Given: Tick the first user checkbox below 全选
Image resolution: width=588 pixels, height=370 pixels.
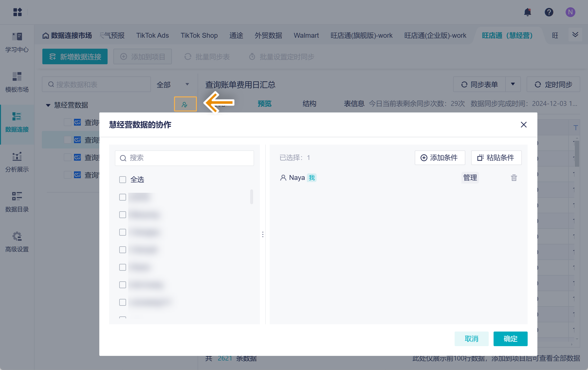Looking at the screenshot, I should [x=123, y=197].
